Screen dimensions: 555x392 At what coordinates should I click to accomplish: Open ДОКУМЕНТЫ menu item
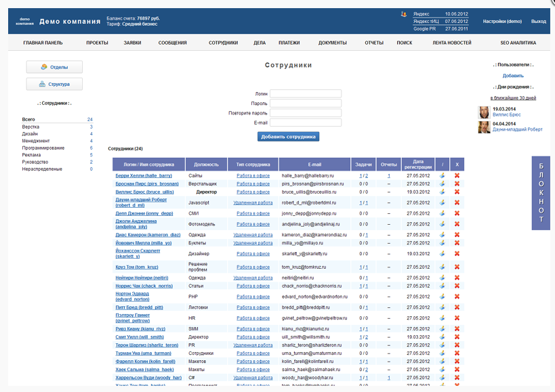click(332, 43)
